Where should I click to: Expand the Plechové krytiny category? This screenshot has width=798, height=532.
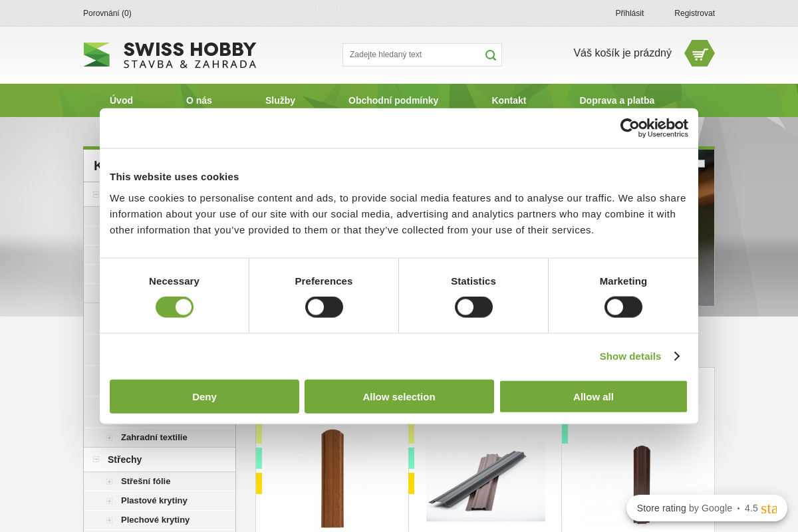pyautogui.click(x=110, y=519)
